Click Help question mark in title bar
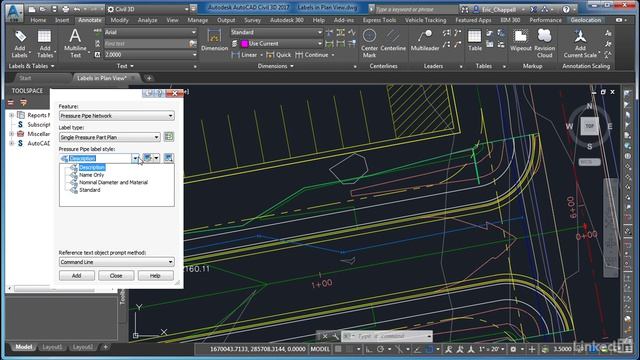Viewport: 640px width, 360px height. click(566, 9)
